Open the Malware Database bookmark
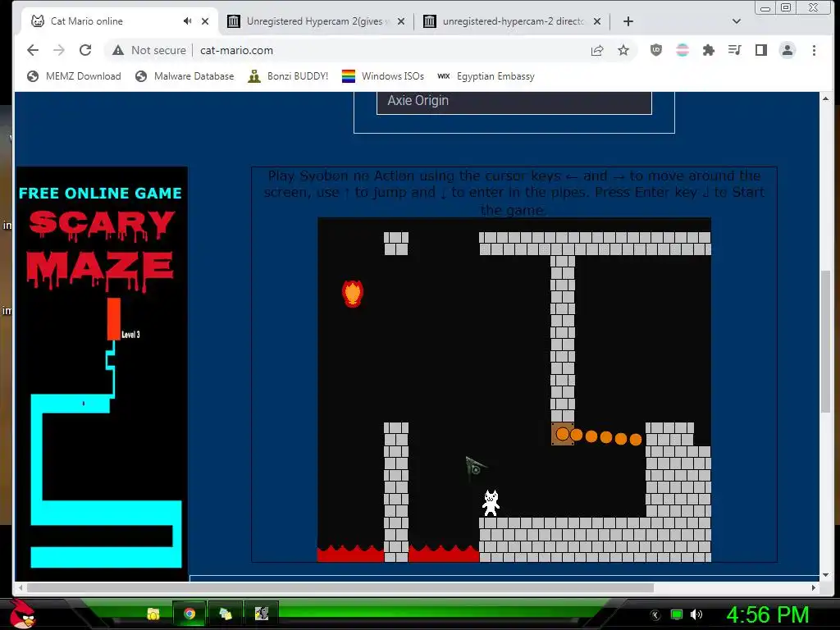The image size is (840, 630). [185, 76]
